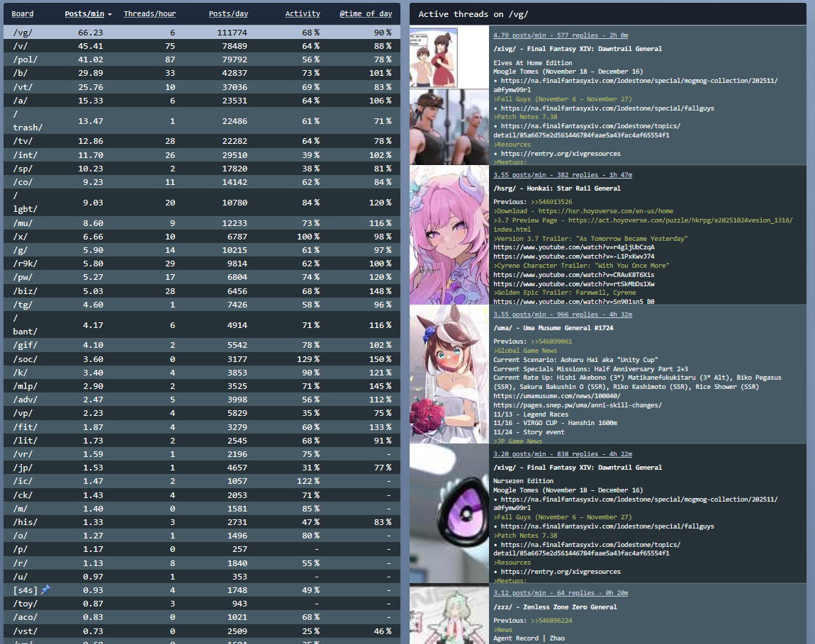Select the /a/ board row

(x=202, y=101)
